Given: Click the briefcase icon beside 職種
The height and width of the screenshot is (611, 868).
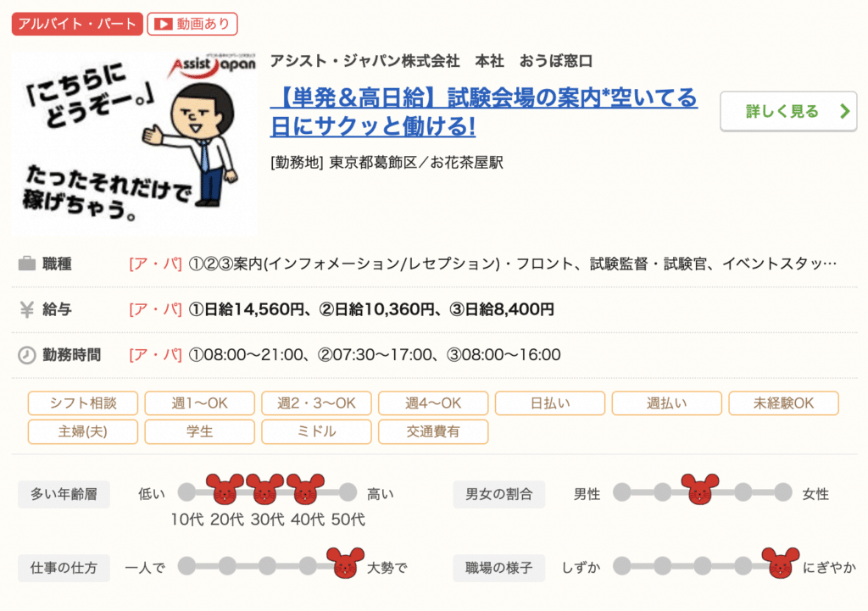Looking at the screenshot, I should (x=26, y=264).
